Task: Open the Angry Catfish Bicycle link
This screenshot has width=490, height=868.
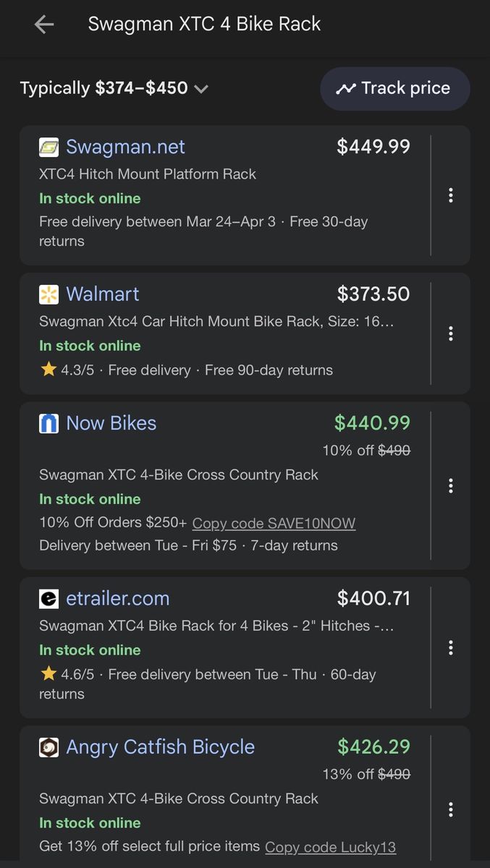Action: pyautogui.click(x=160, y=746)
